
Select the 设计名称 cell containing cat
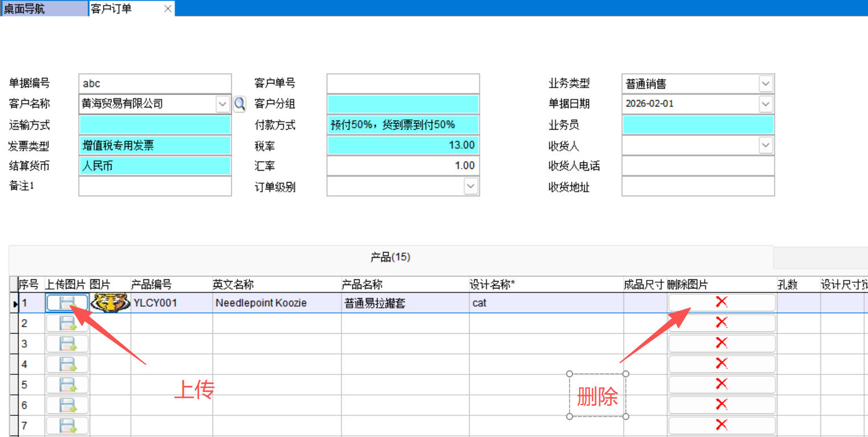point(546,303)
